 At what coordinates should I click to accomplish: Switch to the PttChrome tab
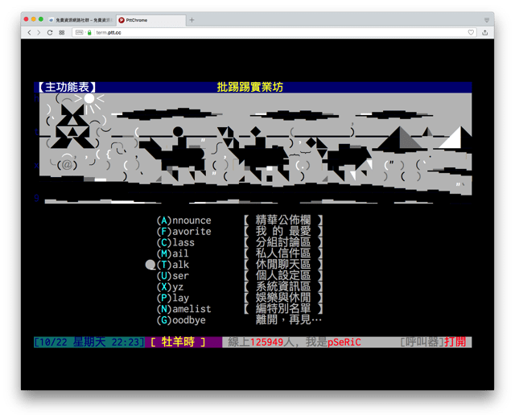coord(149,19)
